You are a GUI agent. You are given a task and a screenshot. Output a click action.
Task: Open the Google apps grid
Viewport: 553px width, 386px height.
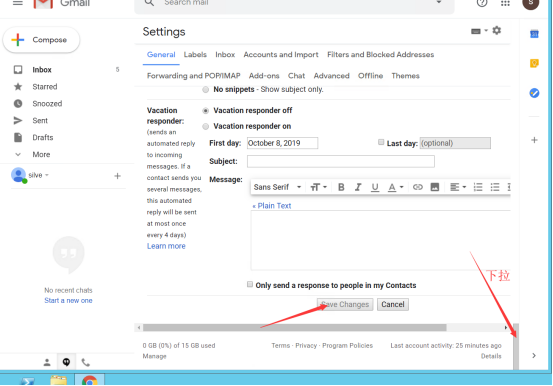(505, 3)
